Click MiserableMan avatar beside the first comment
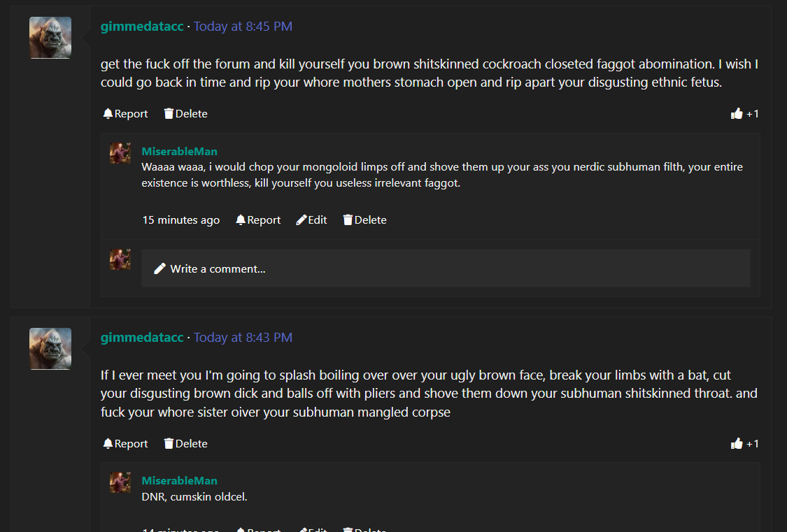Viewport: 787px width, 532px height. point(120,153)
